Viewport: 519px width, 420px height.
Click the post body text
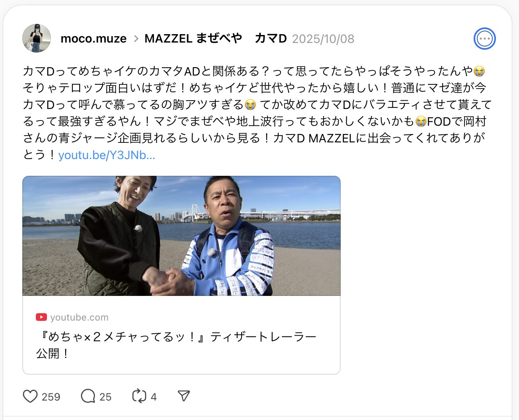[258, 113]
